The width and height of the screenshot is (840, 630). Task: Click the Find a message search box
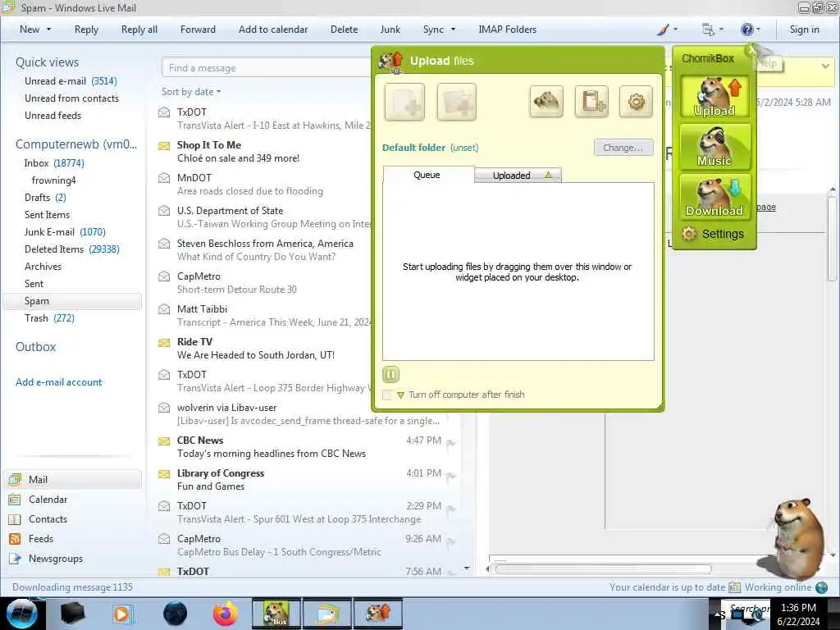pyautogui.click(x=267, y=68)
